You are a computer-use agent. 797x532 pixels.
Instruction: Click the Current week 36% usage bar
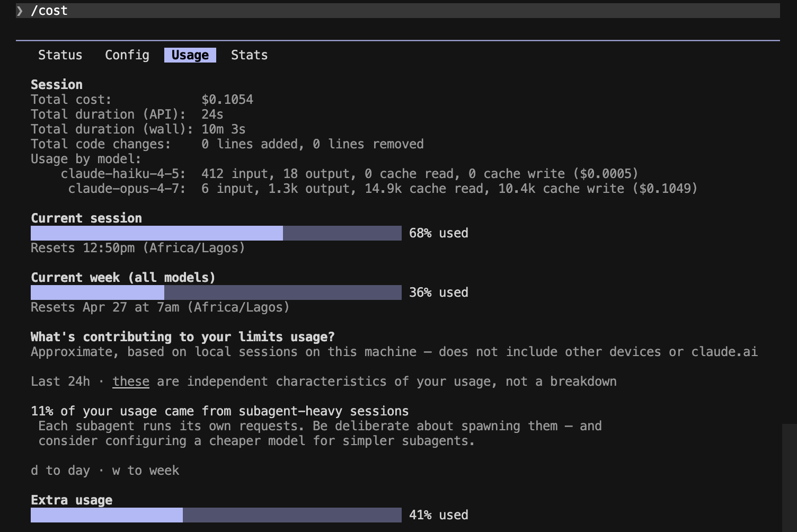(216, 292)
